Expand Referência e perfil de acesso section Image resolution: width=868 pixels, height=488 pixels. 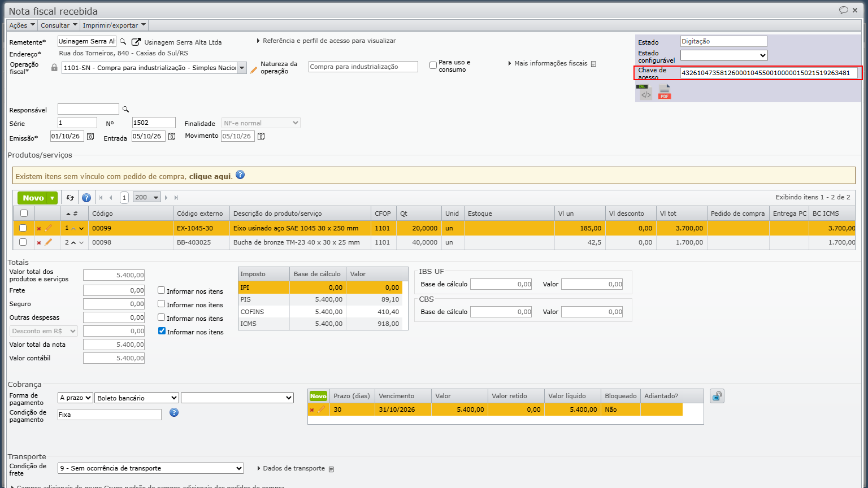coord(326,41)
